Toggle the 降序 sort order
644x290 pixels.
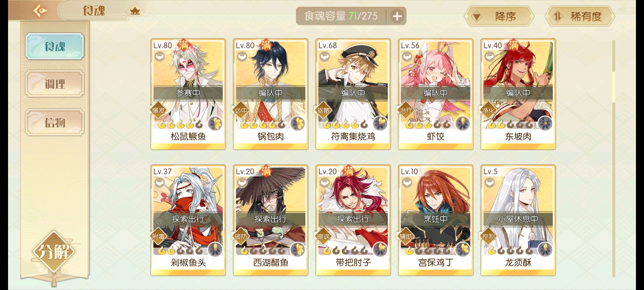click(x=499, y=17)
